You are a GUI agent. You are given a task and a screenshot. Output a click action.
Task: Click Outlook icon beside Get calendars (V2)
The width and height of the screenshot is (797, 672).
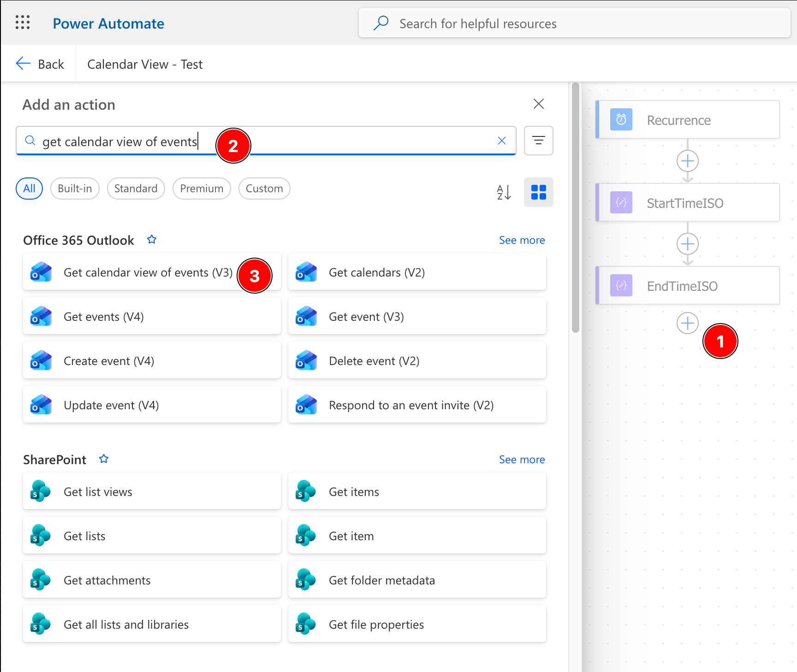tap(306, 272)
